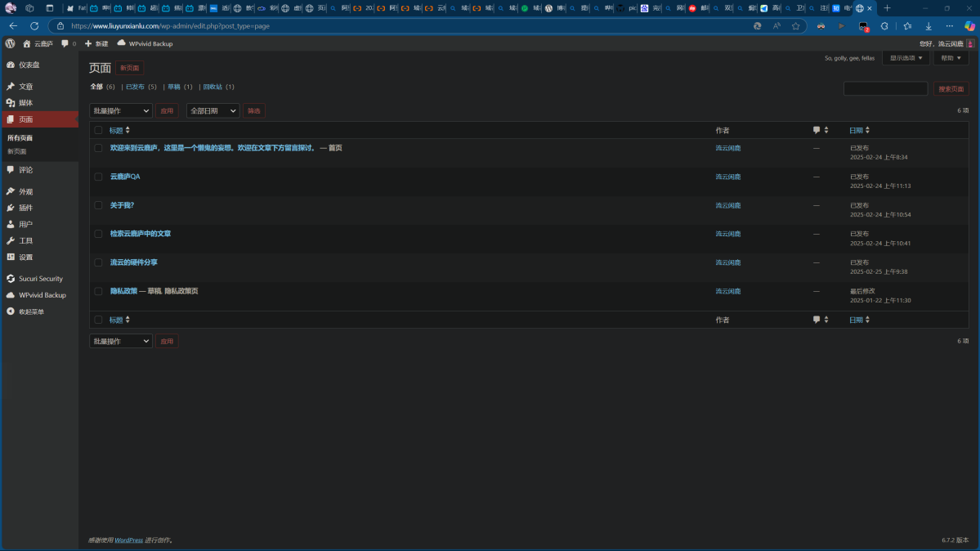
Task: Click the page search input field
Action: [x=885, y=88]
